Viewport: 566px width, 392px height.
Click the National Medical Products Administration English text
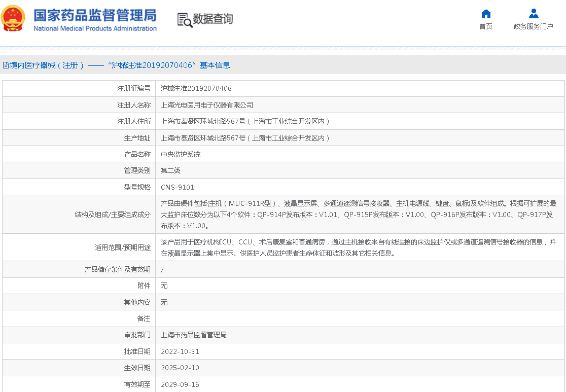coord(95,29)
